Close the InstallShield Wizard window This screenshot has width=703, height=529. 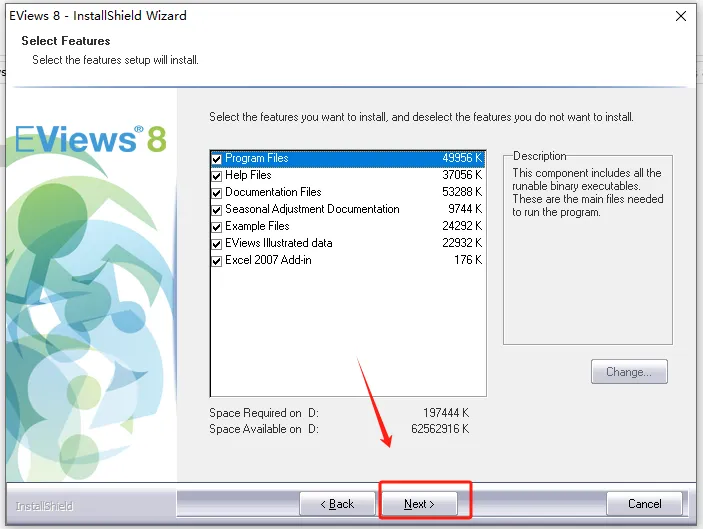point(681,16)
